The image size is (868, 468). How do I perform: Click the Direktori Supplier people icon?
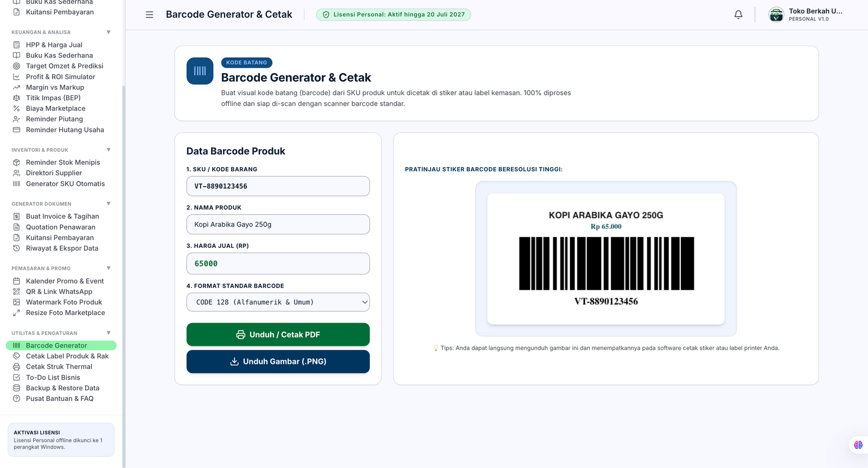[x=16, y=173]
